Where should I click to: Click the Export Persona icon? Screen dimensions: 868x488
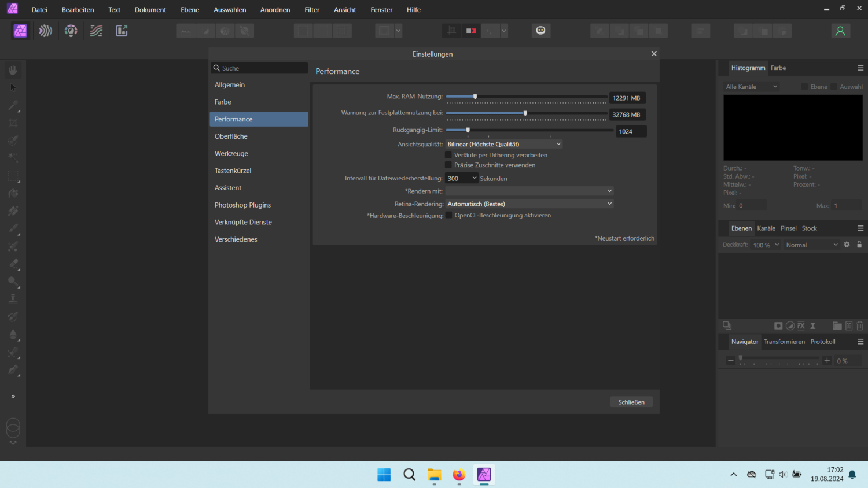click(122, 31)
